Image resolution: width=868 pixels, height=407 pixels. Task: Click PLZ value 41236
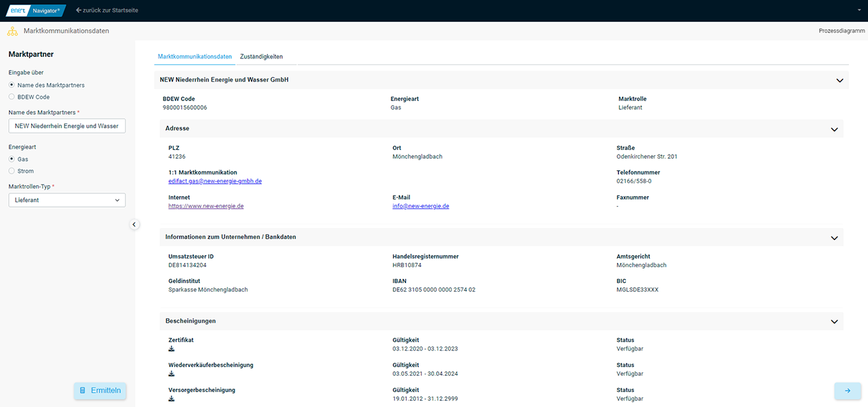(x=177, y=157)
